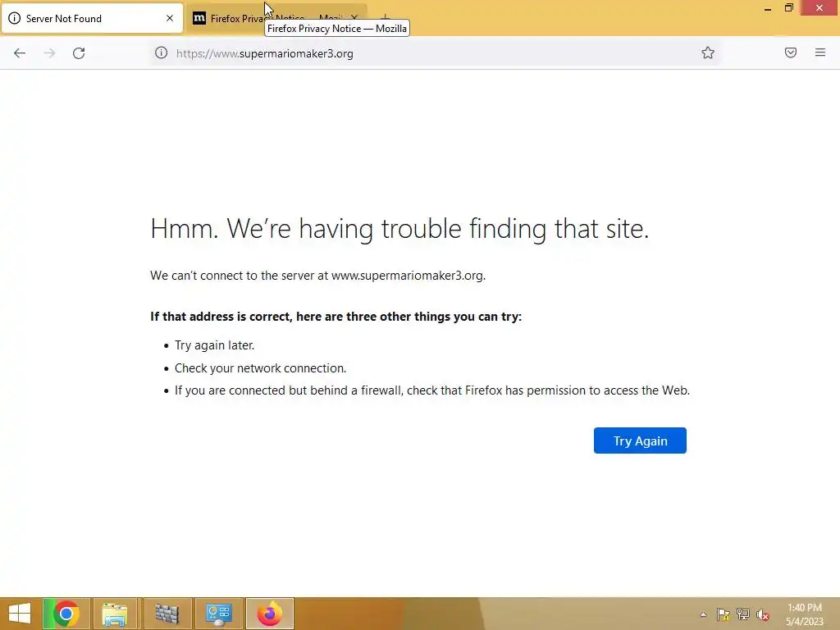This screenshot has width=840, height=630.
Task: Open network status tray icon
Action: [x=743, y=614]
